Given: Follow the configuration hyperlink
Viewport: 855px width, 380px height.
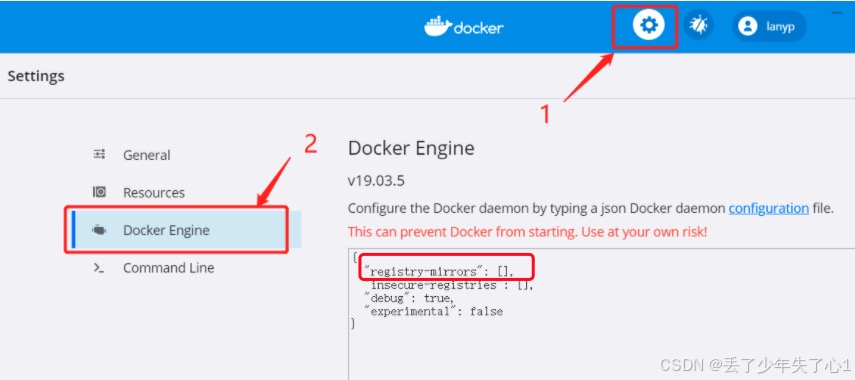Looking at the screenshot, I should coord(768,208).
